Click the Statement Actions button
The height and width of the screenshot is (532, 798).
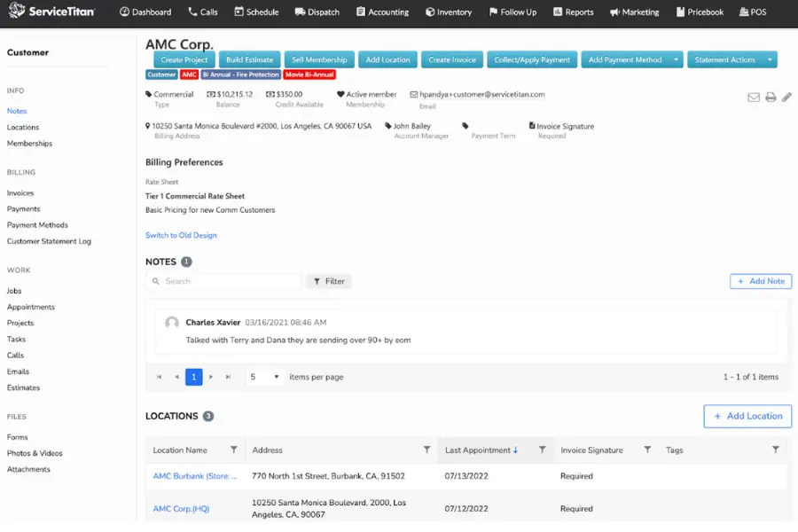[724, 59]
